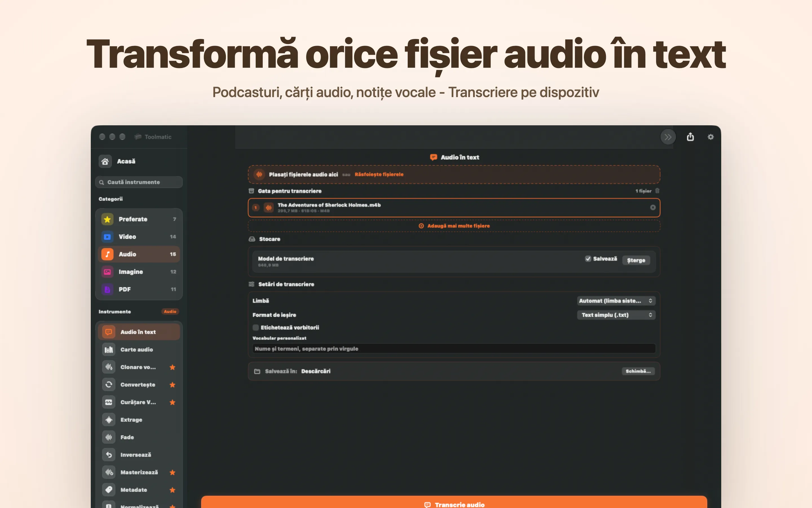Select the Curățare tool

(x=139, y=402)
